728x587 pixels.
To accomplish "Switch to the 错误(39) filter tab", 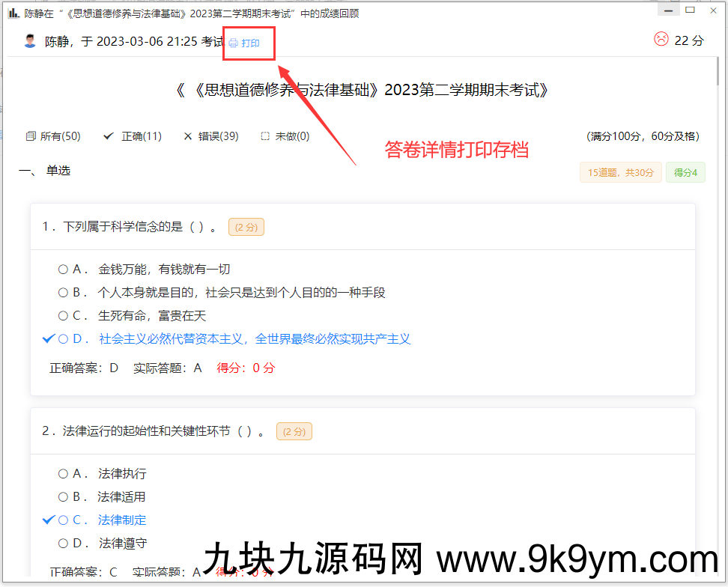I will coord(210,136).
